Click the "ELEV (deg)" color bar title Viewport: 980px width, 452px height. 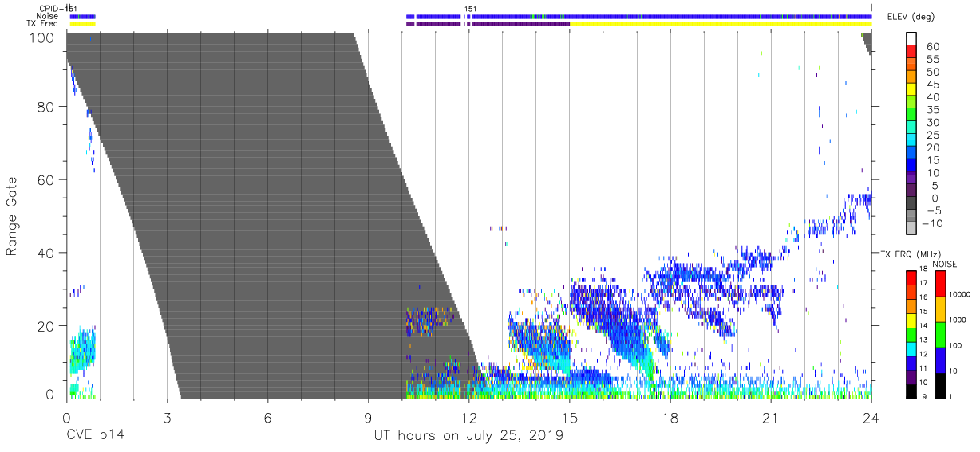coord(911,18)
